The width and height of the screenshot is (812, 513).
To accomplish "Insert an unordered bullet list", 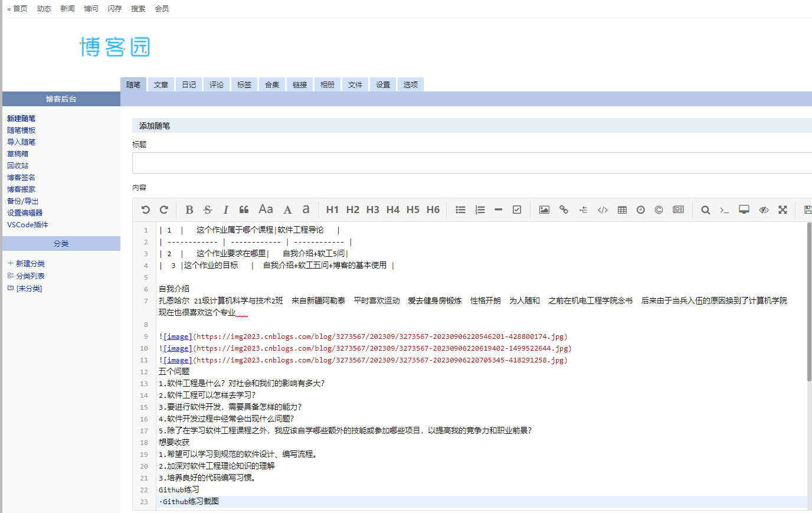I will pyautogui.click(x=460, y=210).
